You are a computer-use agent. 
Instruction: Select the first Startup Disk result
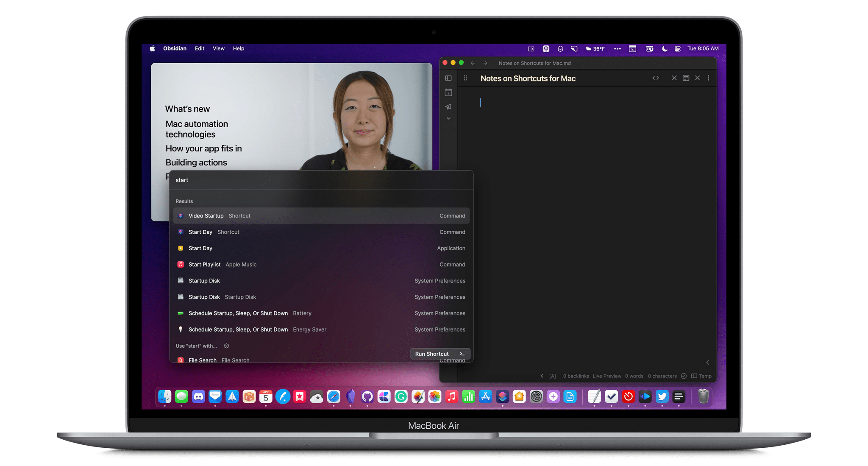[x=321, y=281]
